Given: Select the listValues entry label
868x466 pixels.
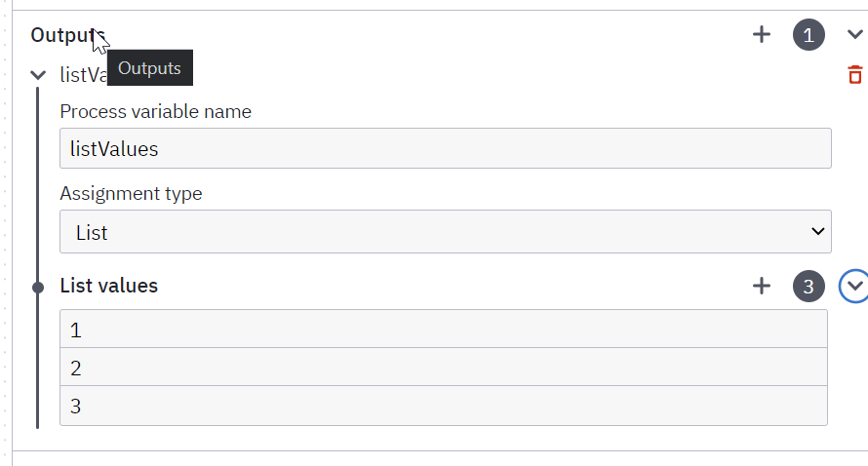Looking at the screenshot, I should (x=84, y=75).
